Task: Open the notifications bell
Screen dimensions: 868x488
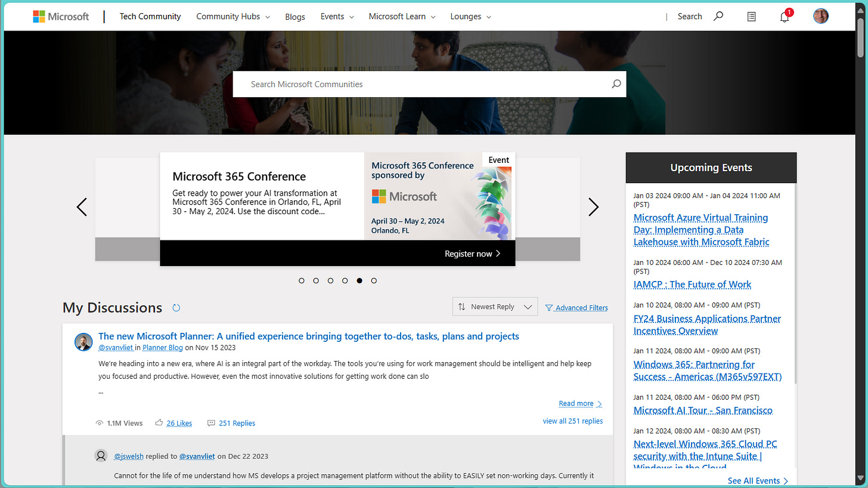Action: tap(785, 17)
